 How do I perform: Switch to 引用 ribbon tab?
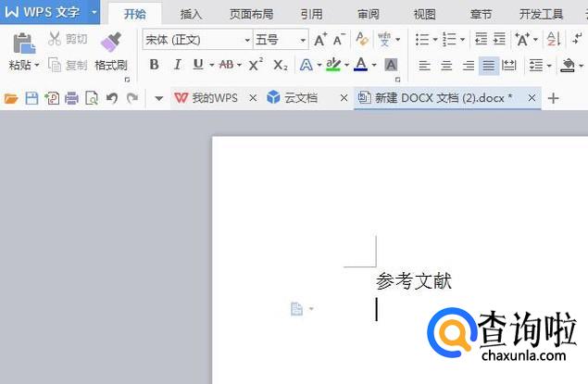[x=312, y=14]
